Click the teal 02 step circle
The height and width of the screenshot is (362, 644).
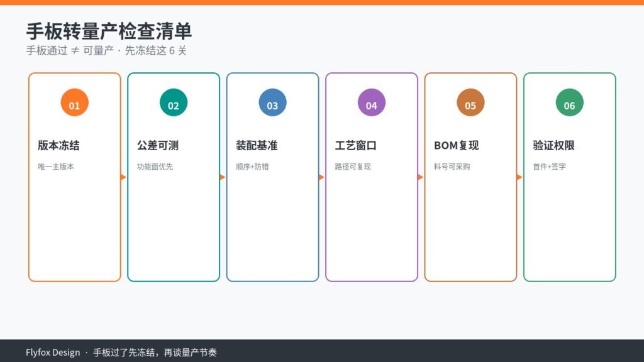pos(174,102)
